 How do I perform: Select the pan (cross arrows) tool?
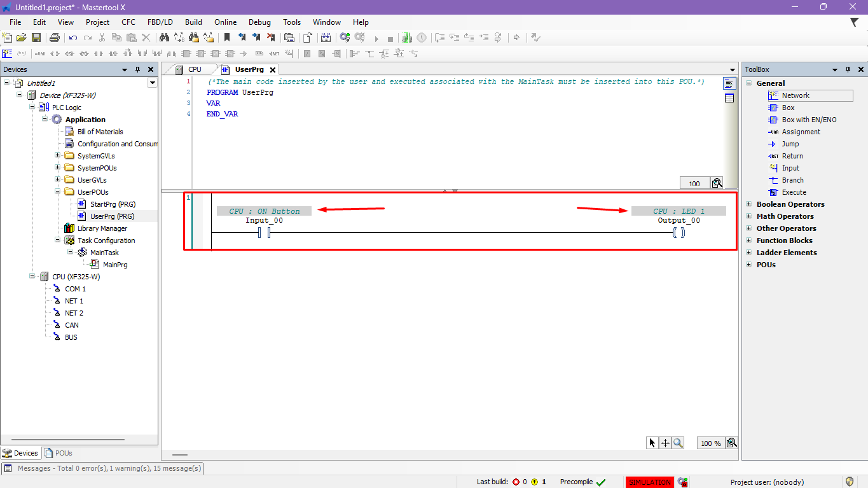[x=665, y=443]
